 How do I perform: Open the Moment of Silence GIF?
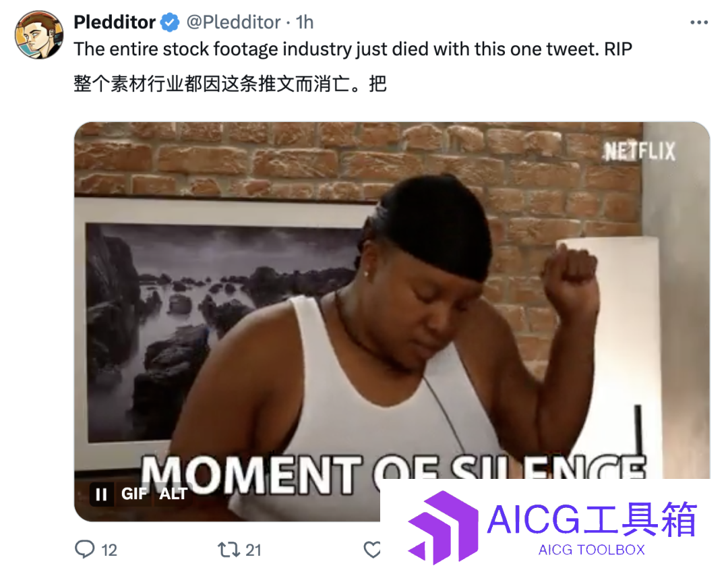392,322
